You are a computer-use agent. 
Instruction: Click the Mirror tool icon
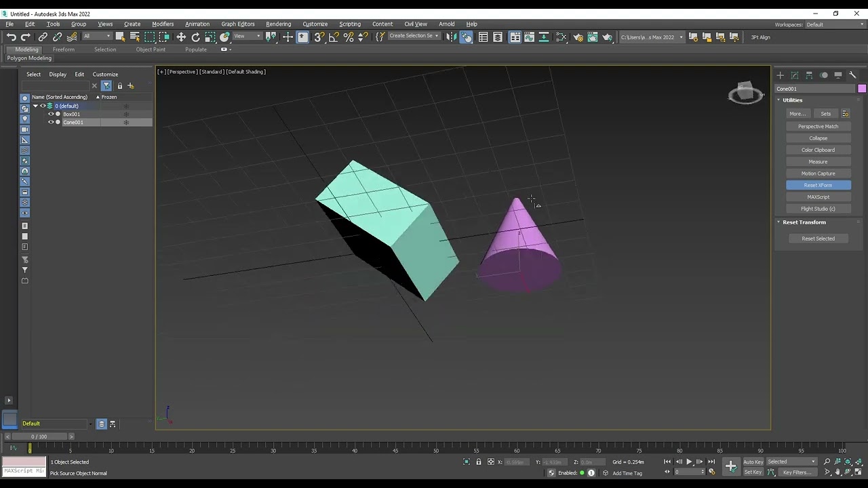pyautogui.click(x=451, y=37)
